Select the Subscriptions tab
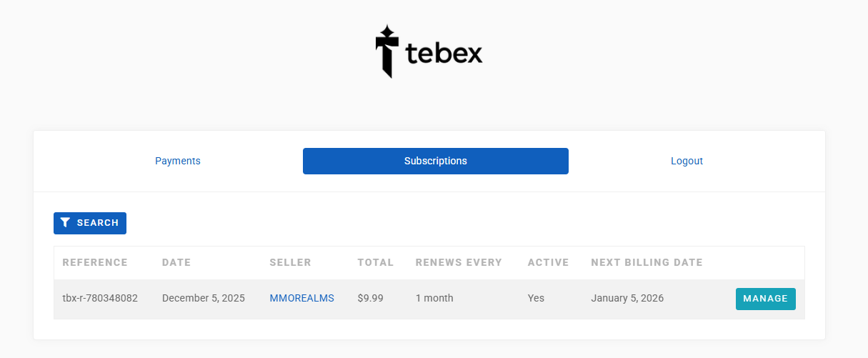The height and width of the screenshot is (358, 868). [x=435, y=161]
